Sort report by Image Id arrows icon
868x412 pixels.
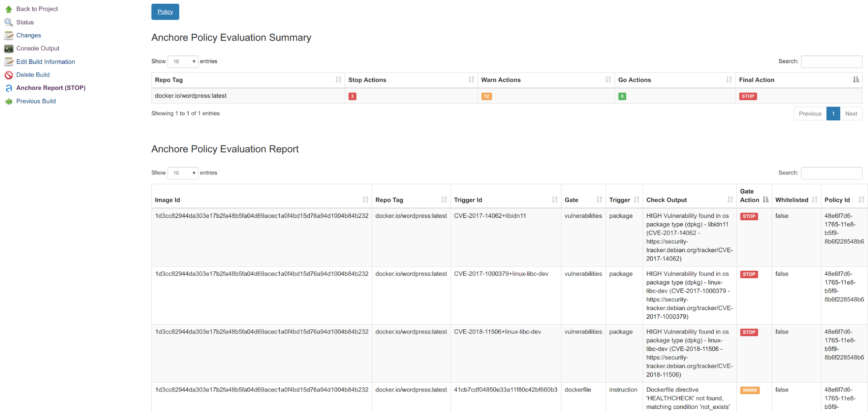coord(365,200)
